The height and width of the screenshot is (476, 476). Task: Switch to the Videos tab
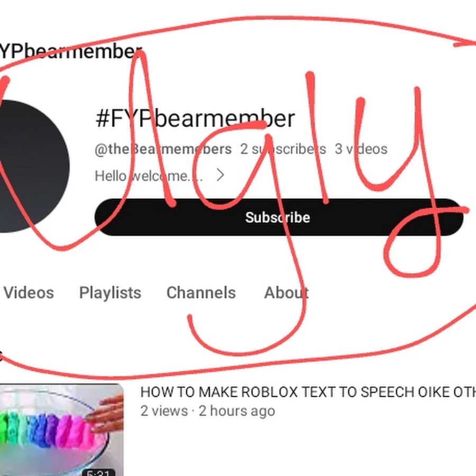(x=29, y=293)
